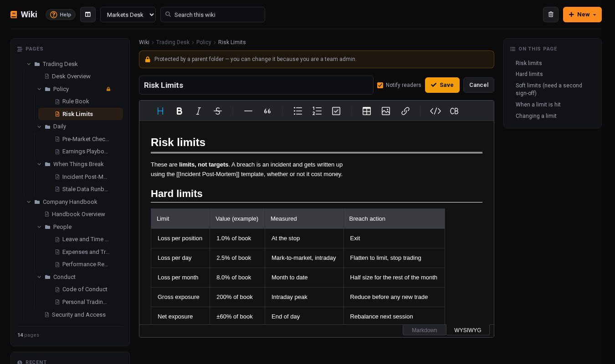Click the Trading Desk folder icon
This screenshot has height=364, width=615.
[x=37, y=64]
